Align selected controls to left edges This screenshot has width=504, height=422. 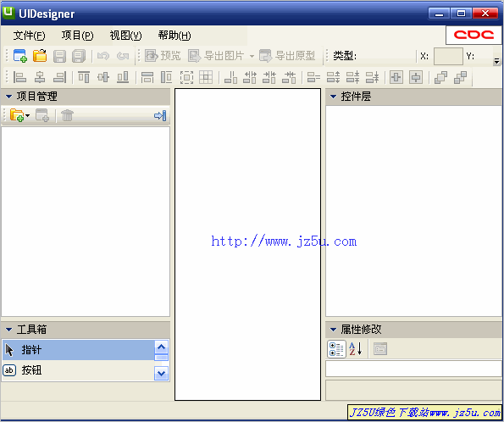tap(19, 77)
